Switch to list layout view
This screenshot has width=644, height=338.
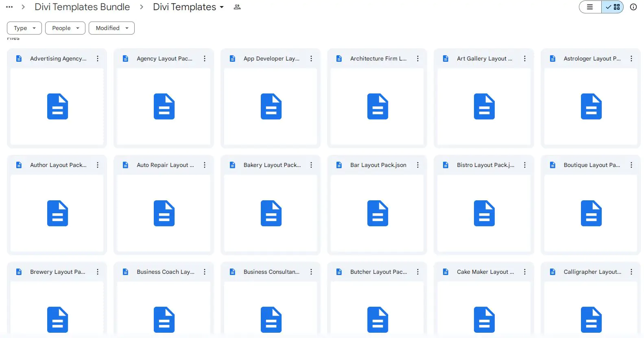click(590, 7)
